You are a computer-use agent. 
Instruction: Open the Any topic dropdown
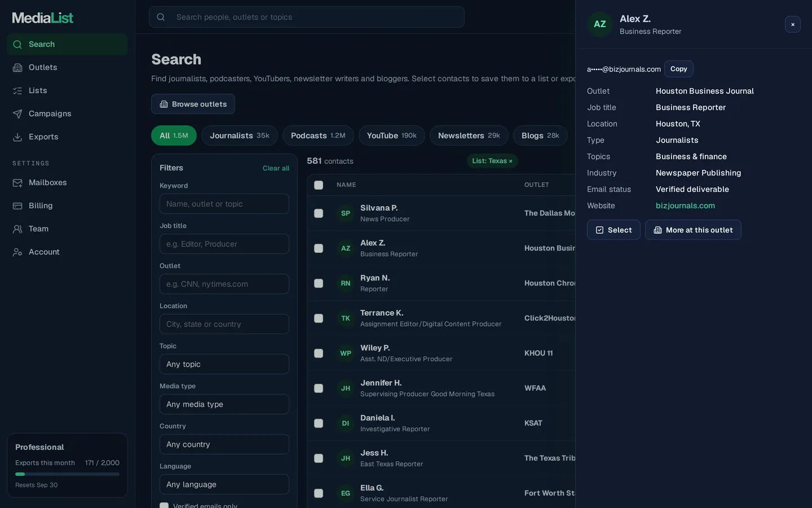coord(224,364)
